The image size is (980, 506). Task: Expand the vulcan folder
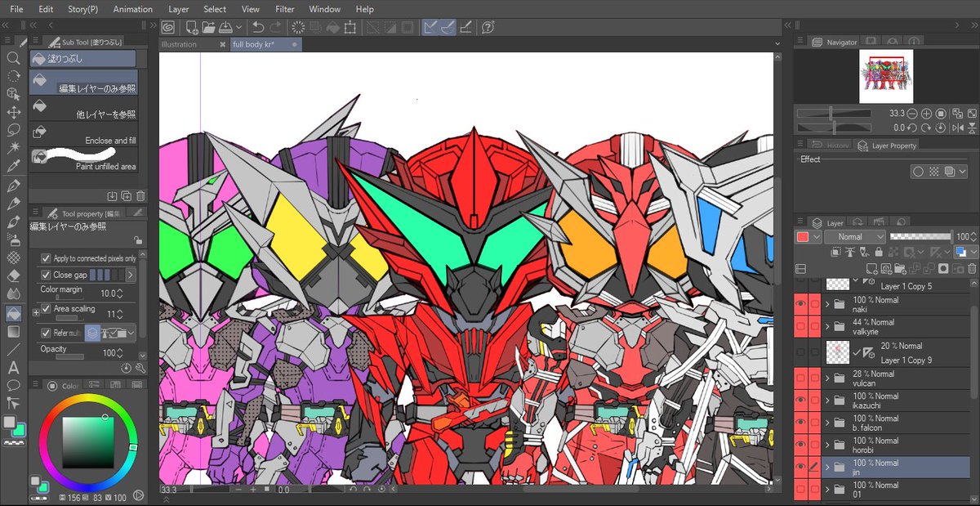(827, 378)
